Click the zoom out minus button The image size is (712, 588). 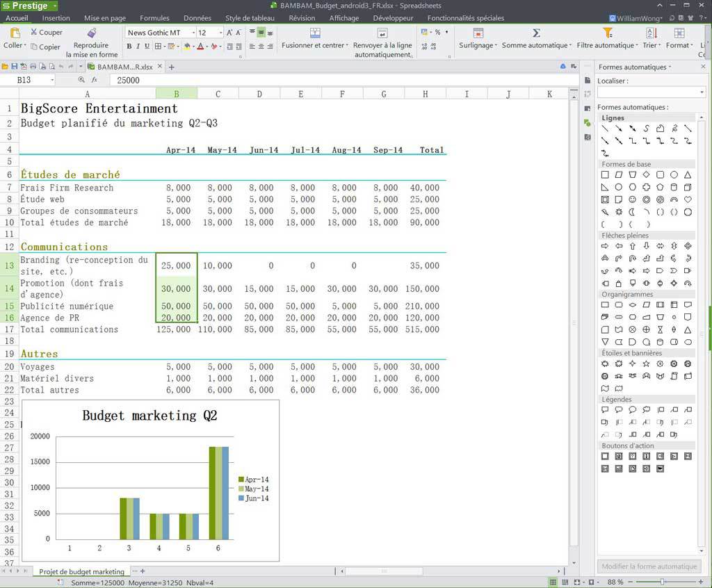coord(630,582)
